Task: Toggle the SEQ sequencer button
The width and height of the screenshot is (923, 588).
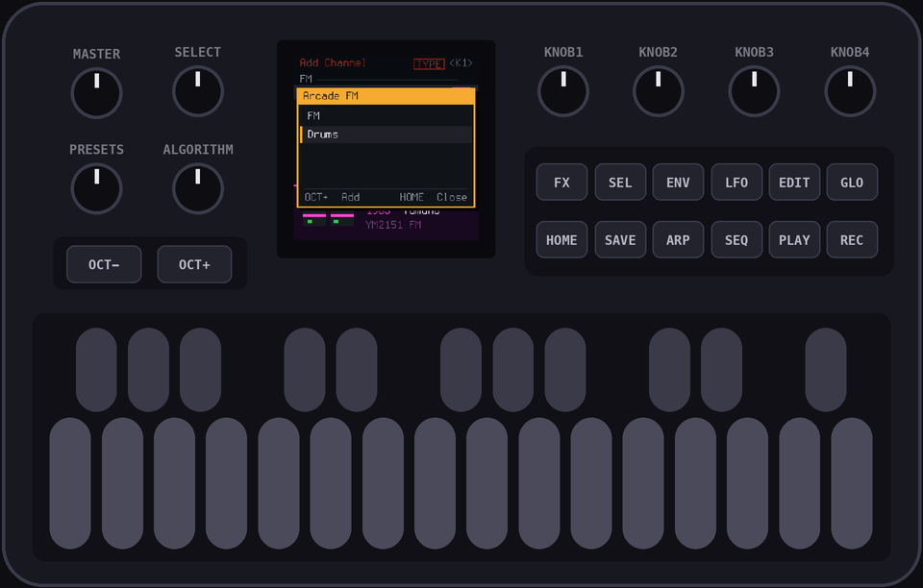Action: (x=736, y=240)
